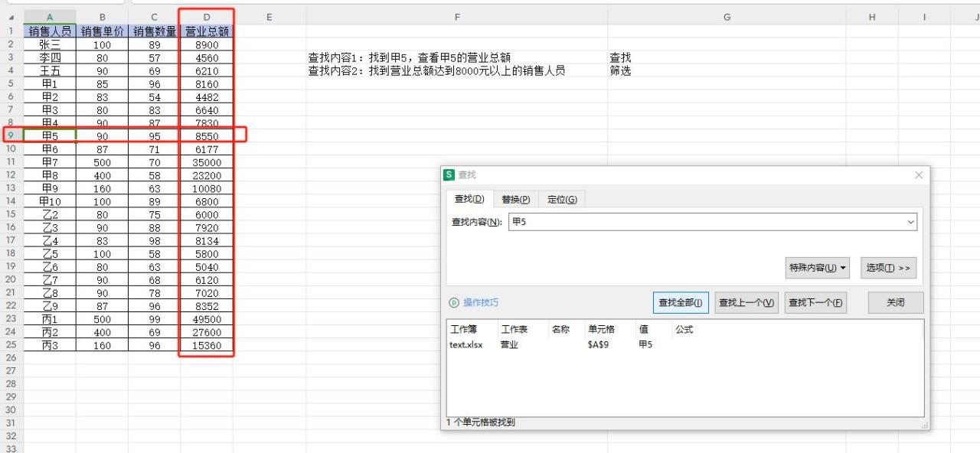Click the 工作表 results column header

click(x=523, y=330)
